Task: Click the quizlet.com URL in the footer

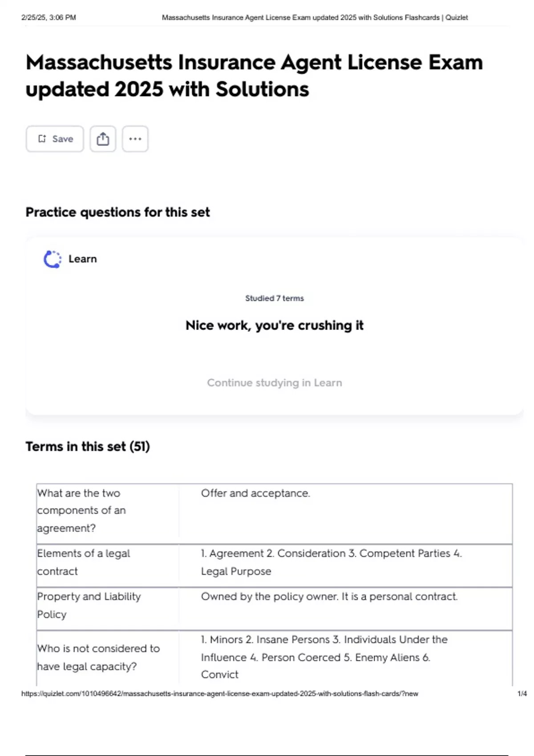Action: tap(220, 694)
